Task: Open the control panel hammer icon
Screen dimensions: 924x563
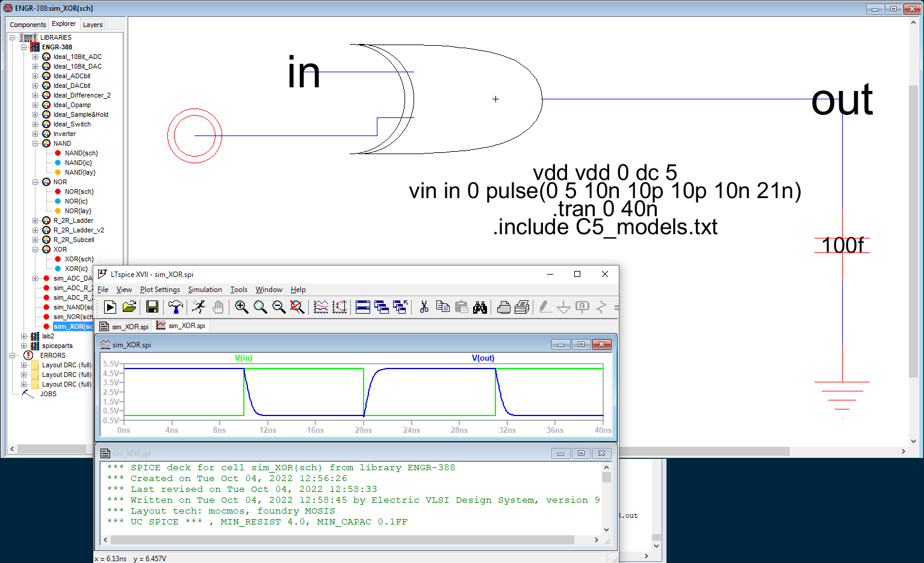Action: pyautogui.click(x=175, y=307)
